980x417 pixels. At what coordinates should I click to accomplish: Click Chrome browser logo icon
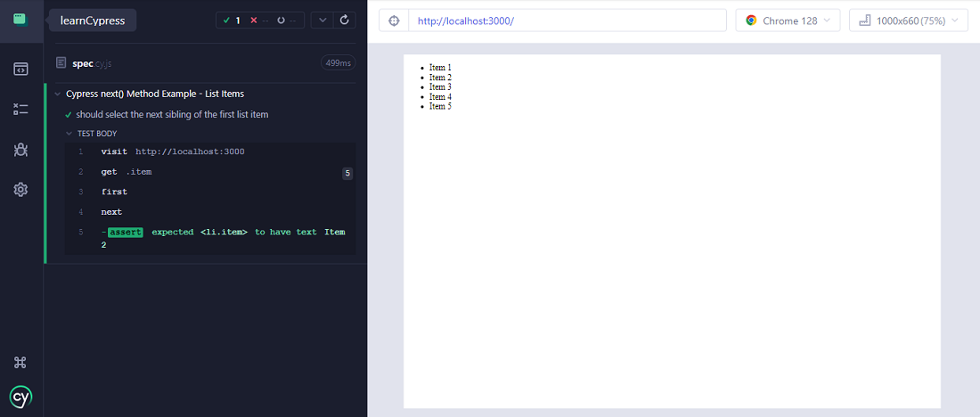pyautogui.click(x=751, y=20)
